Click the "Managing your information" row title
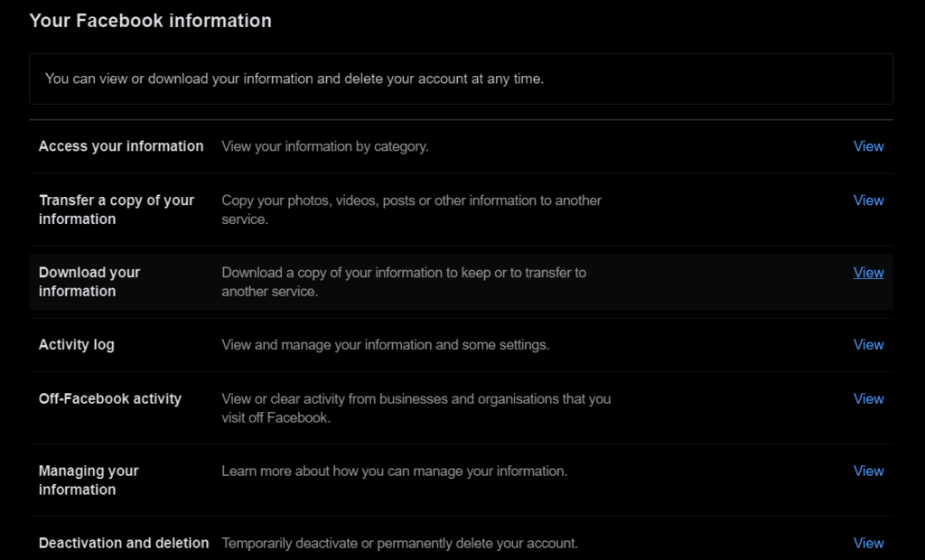This screenshot has height=560, width=925. coord(89,480)
